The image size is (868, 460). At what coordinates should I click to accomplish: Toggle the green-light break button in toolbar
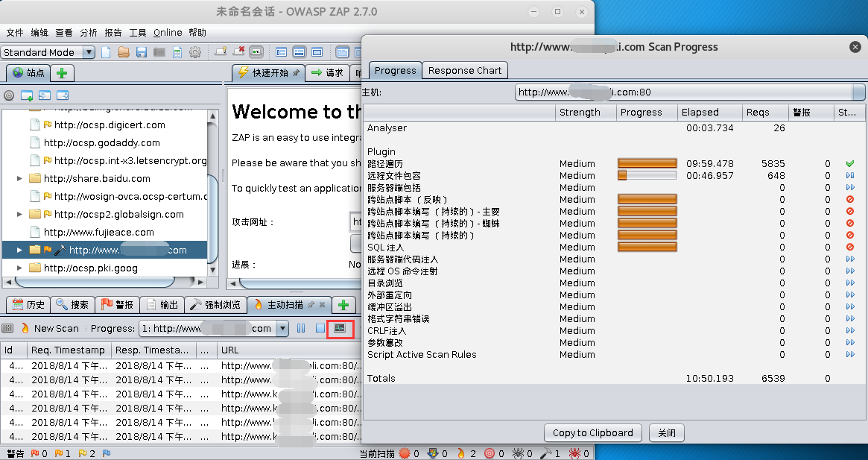click(256, 52)
